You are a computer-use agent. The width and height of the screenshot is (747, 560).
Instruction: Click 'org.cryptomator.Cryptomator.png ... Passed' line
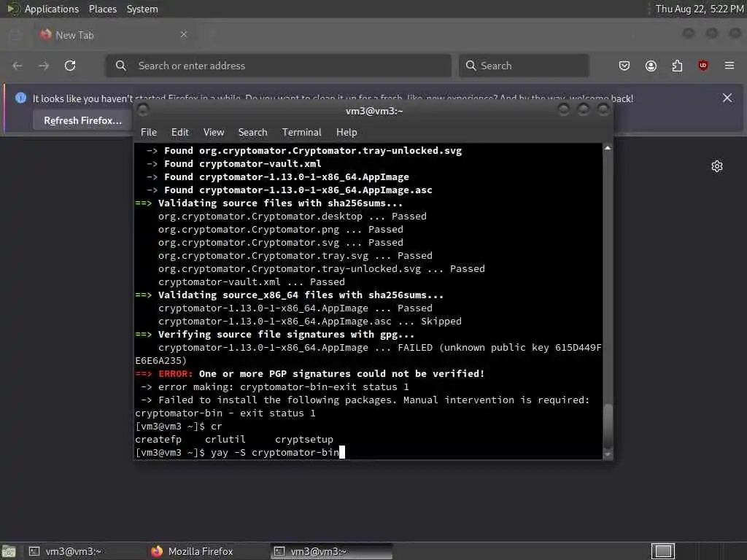click(281, 230)
